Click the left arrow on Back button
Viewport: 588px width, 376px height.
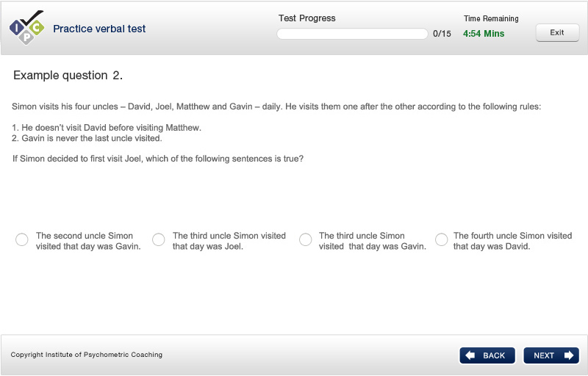pyautogui.click(x=470, y=355)
